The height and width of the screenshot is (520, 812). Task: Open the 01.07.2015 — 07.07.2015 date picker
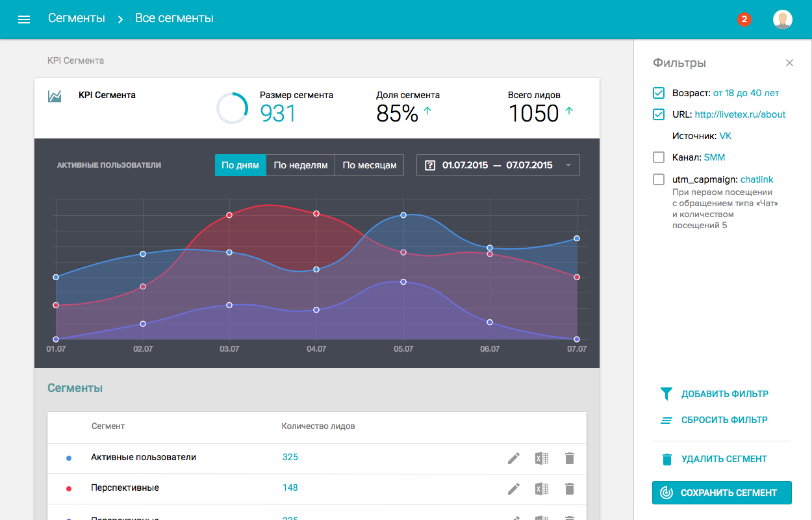click(x=498, y=165)
